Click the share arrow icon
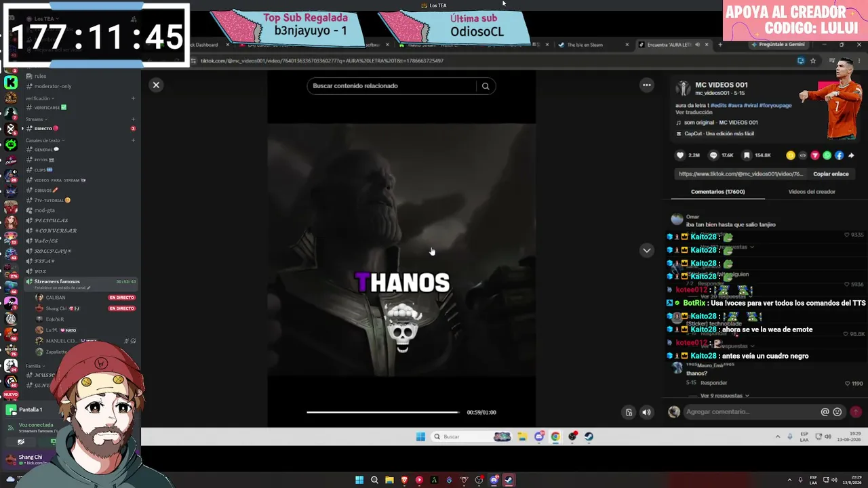Image resolution: width=868 pixels, height=488 pixels. coord(851,155)
